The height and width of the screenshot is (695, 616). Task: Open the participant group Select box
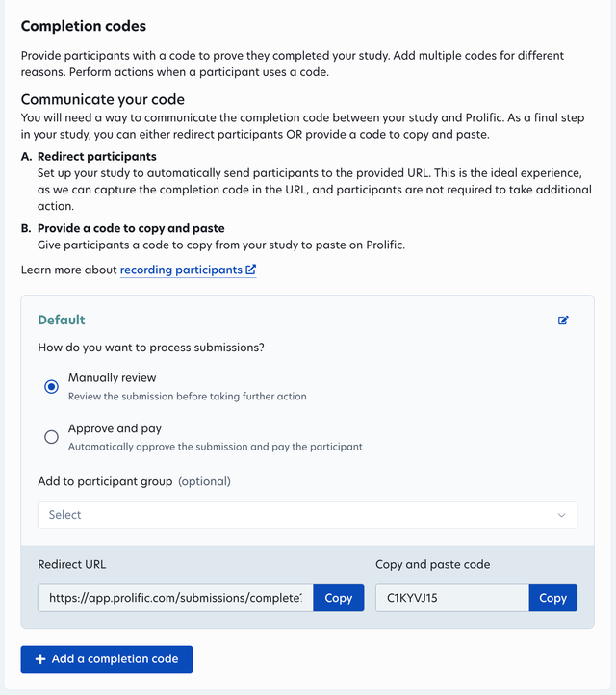(x=308, y=515)
